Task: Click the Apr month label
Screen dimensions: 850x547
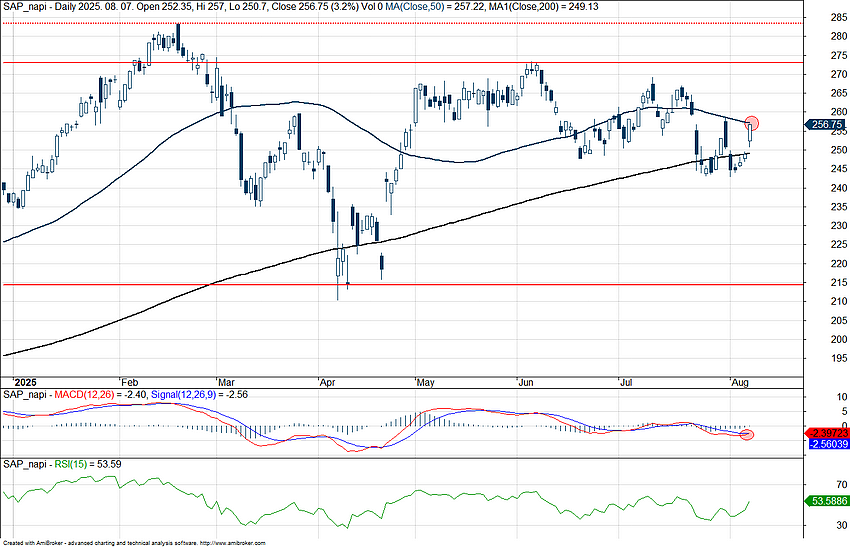Action: 327,383
